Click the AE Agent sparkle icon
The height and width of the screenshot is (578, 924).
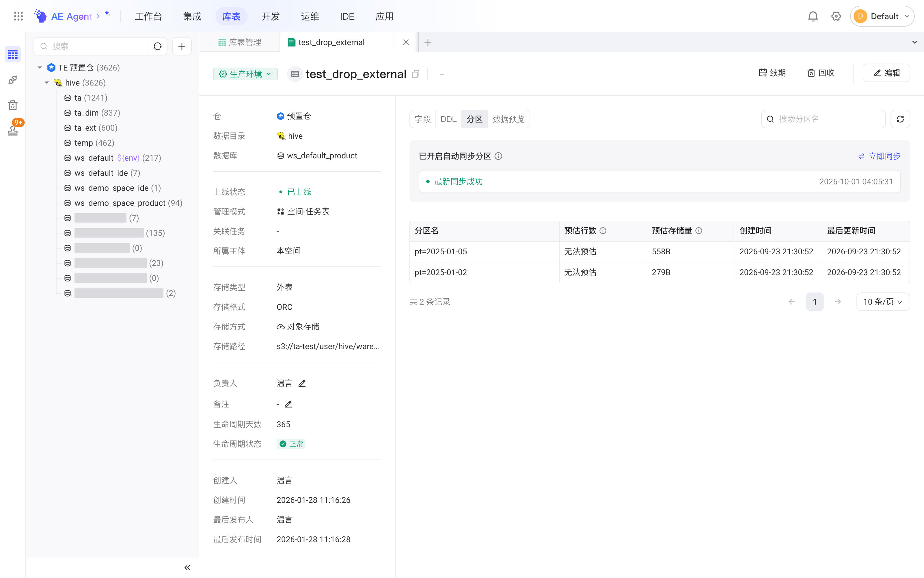tap(107, 14)
